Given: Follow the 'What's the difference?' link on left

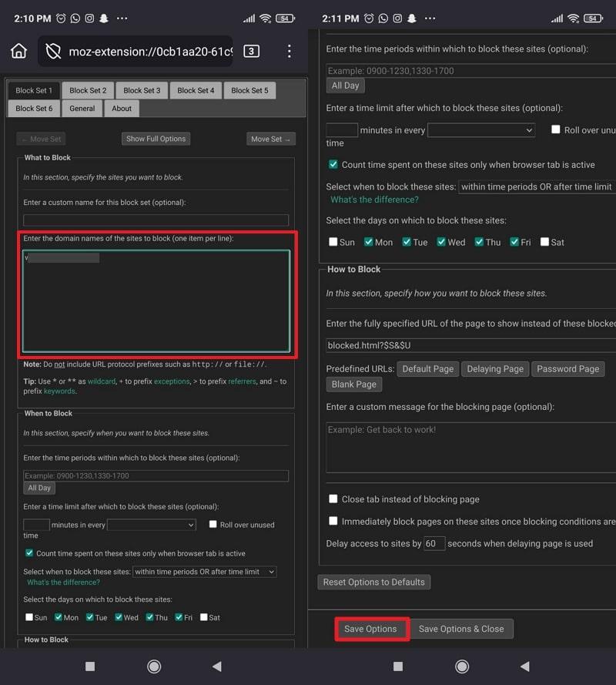Looking at the screenshot, I should (x=64, y=583).
